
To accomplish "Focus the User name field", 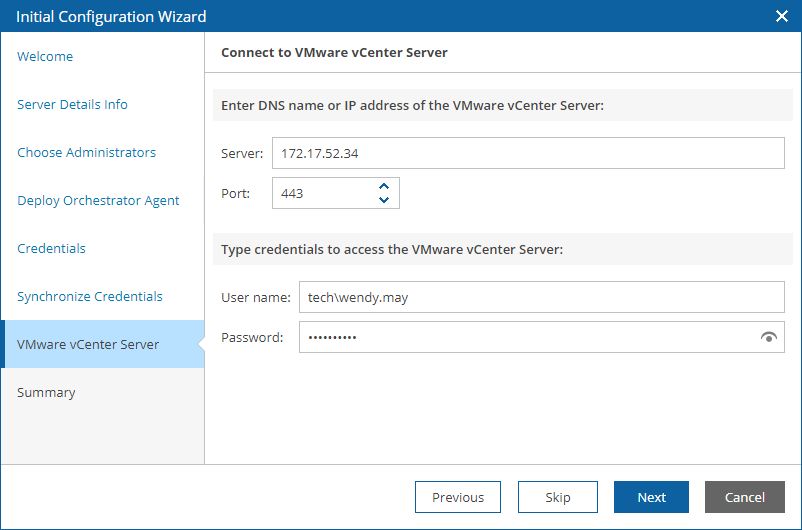I will 542,297.
